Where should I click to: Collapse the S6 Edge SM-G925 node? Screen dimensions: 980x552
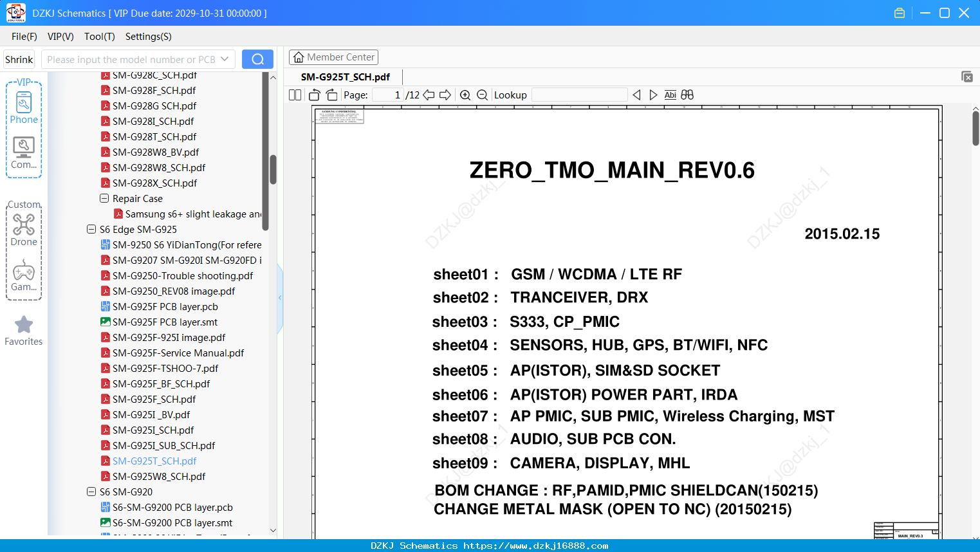click(91, 230)
